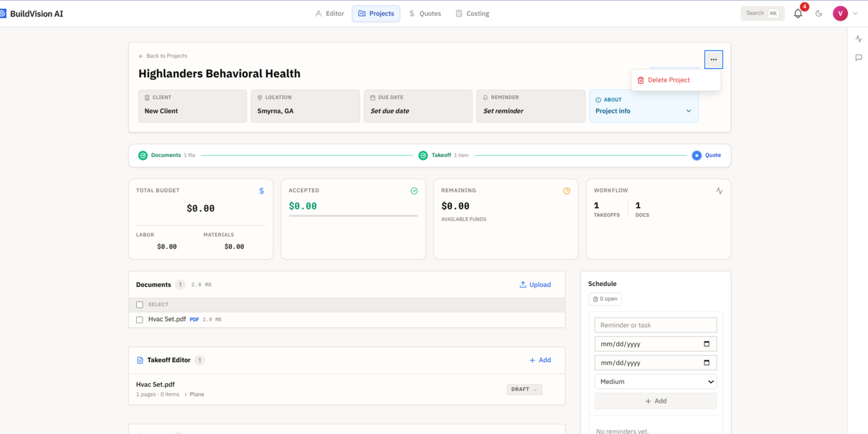Select Delete Project menu entry

pos(676,80)
